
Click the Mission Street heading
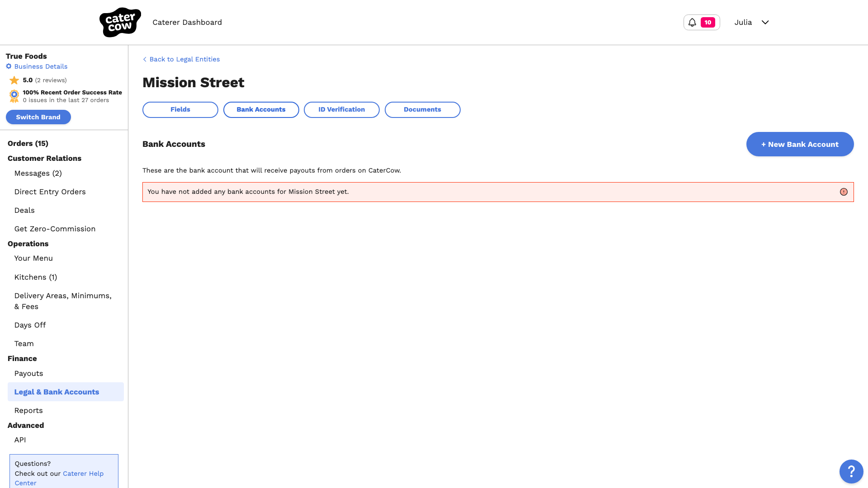tap(193, 82)
